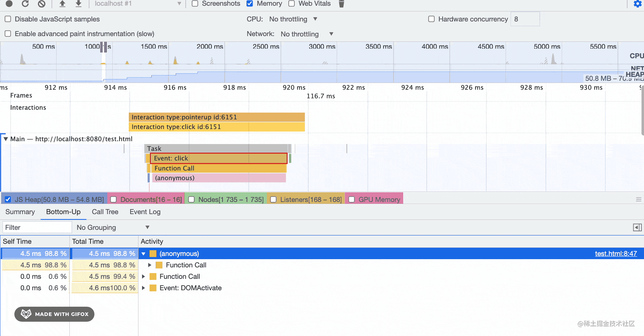The image size is (644, 336).
Task: Click the load profile upload icon
Action: tap(62, 4)
